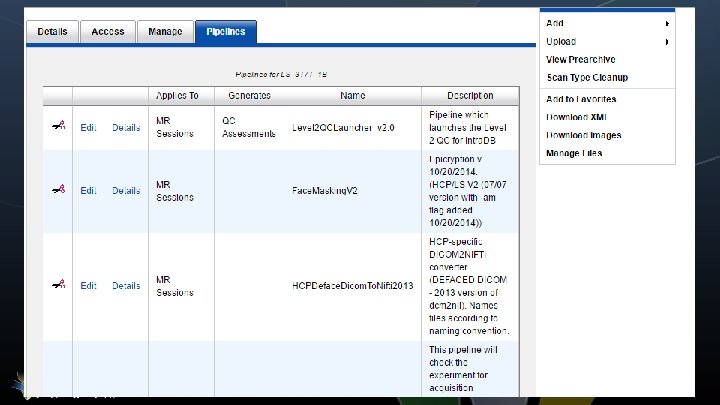Select Download XML
The height and width of the screenshot is (405, 720).
click(x=576, y=117)
